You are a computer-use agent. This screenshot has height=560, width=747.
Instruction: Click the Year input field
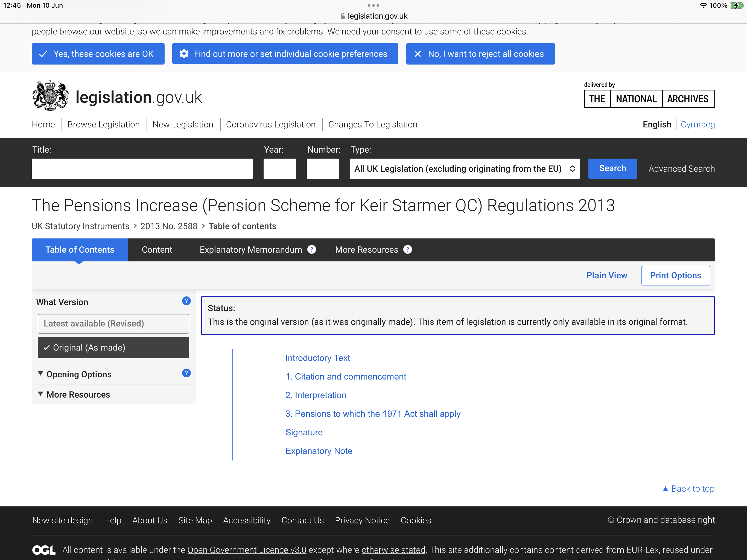click(x=279, y=168)
